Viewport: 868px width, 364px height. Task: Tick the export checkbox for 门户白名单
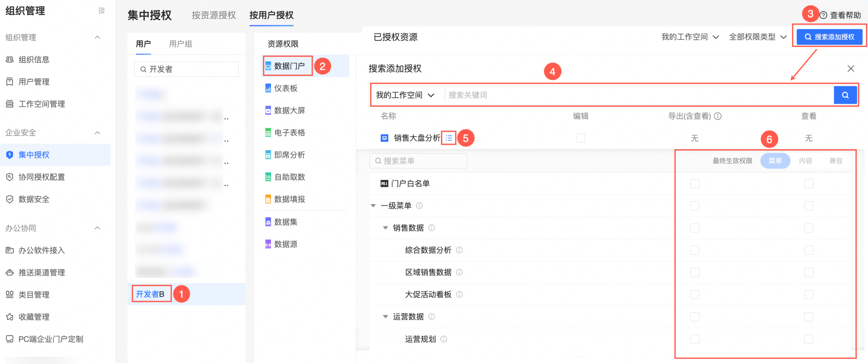click(x=694, y=183)
